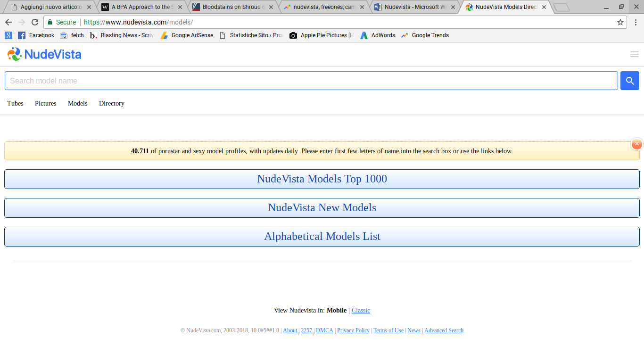The width and height of the screenshot is (644, 362).
Task: Open the Chrome three-dot menu
Action: [636, 22]
